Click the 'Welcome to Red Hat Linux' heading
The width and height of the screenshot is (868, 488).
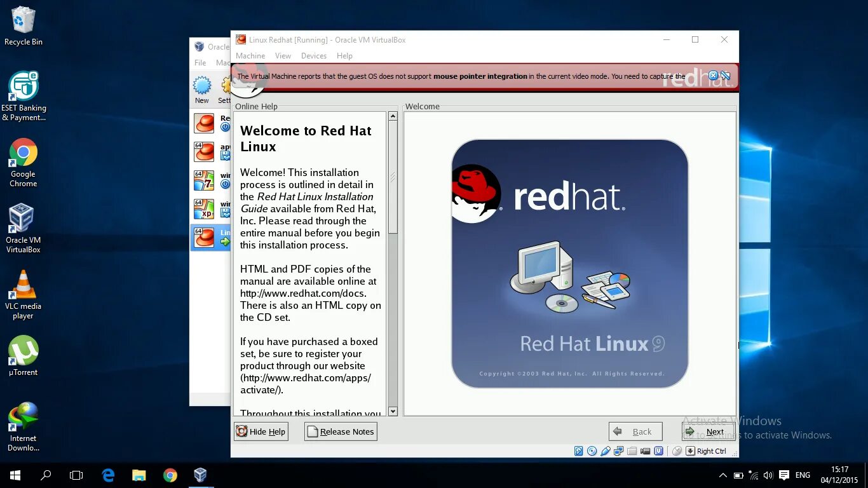[306, 139]
